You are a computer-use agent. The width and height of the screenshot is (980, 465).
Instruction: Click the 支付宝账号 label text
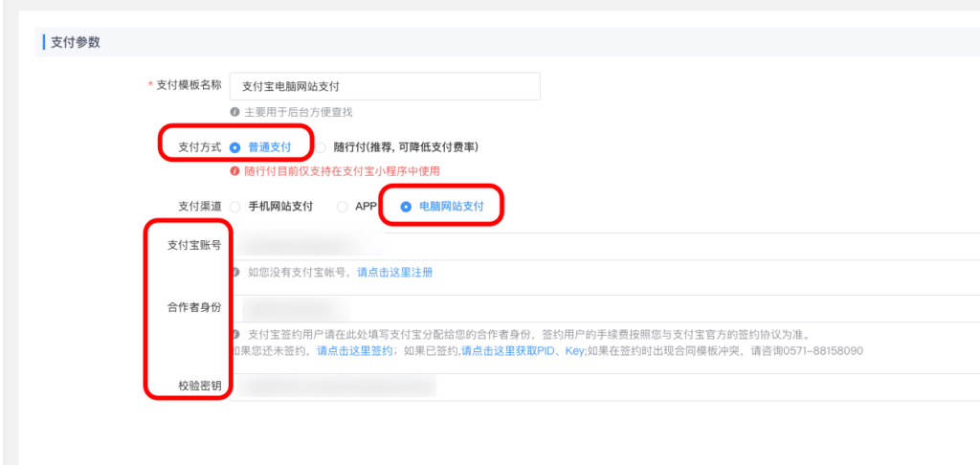click(193, 246)
